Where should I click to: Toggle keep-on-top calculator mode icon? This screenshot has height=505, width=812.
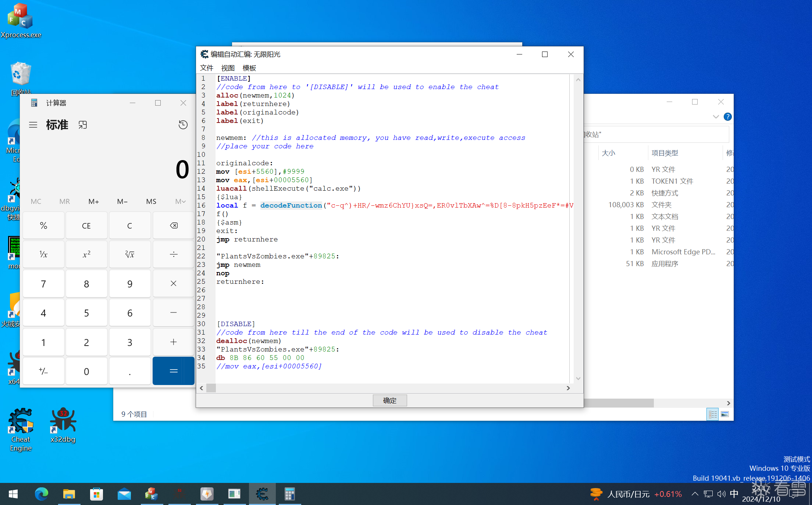(x=83, y=125)
